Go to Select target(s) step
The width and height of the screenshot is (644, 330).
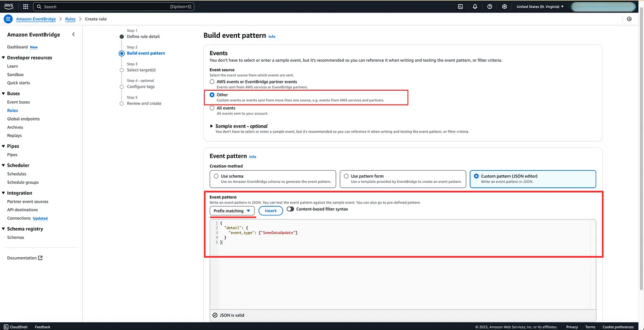[141, 70]
